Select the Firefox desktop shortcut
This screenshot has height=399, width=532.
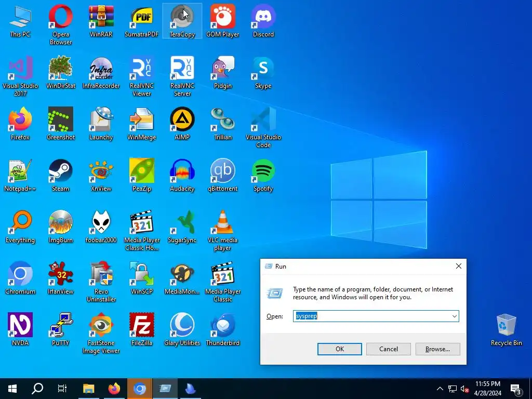[20, 124]
